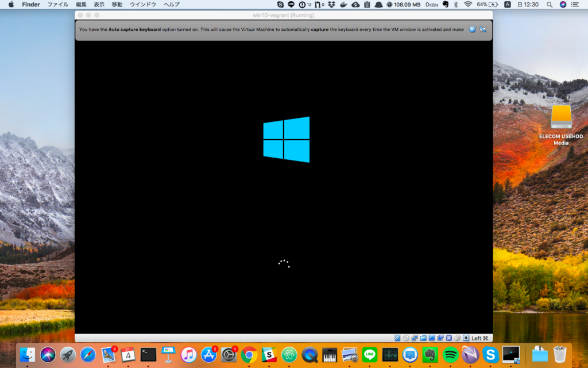Click the 108.09 MB memory indicator
This screenshot has height=368, width=588.
(404, 5)
